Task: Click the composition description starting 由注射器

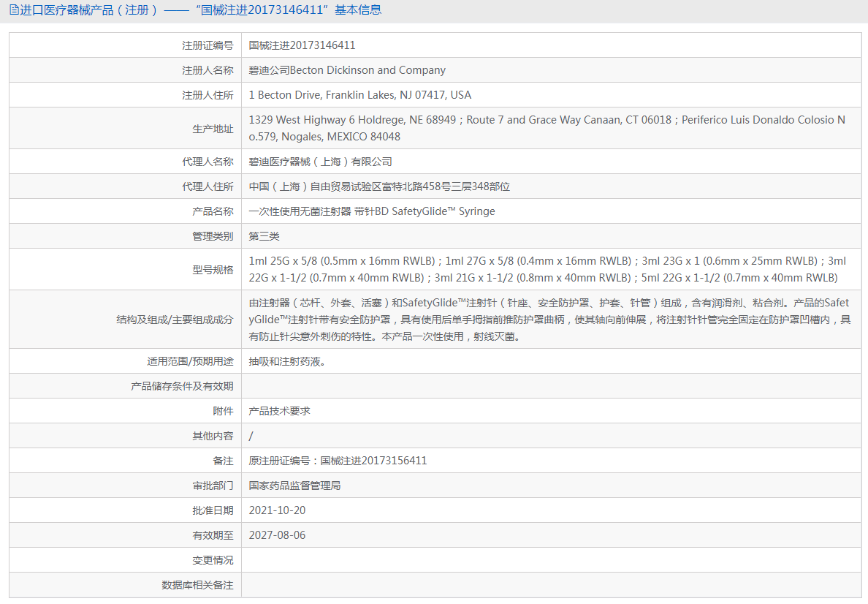Action: (x=549, y=320)
